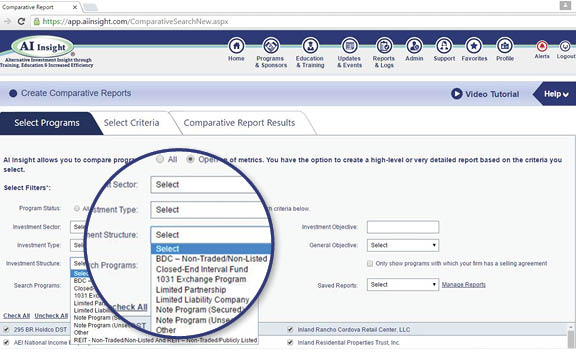Screen dimensions: 576x360
Task: Play the Video Tutorial icon
Action: pos(456,94)
